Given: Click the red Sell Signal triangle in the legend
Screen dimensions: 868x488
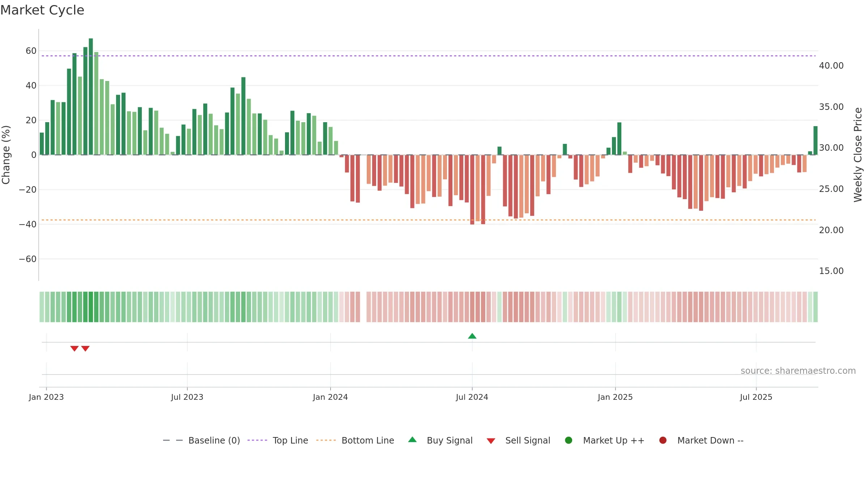Looking at the screenshot, I should 491,441.
